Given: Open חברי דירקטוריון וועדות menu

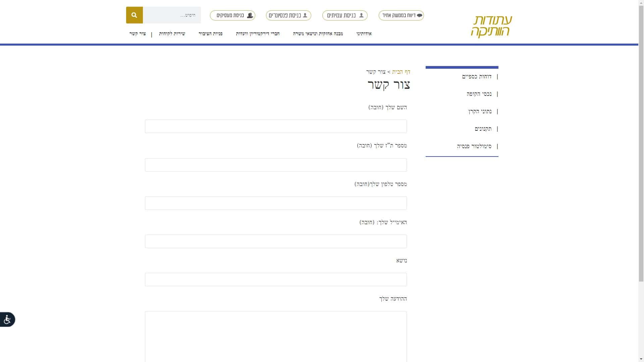Looking at the screenshot, I should (258, 34).
